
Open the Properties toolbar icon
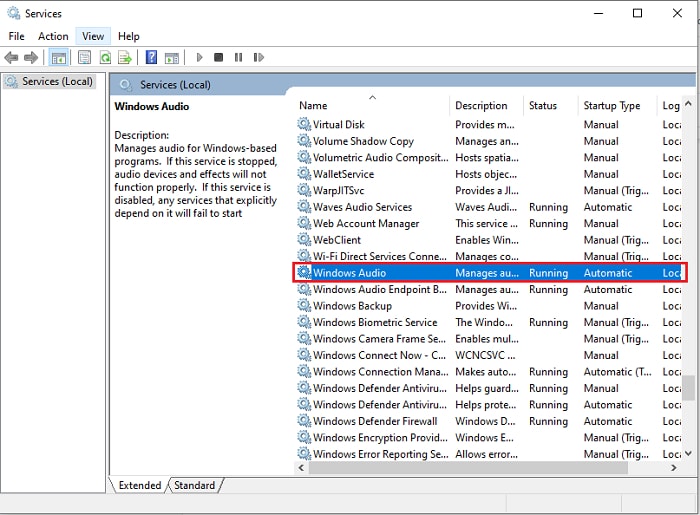pos(84,58)
